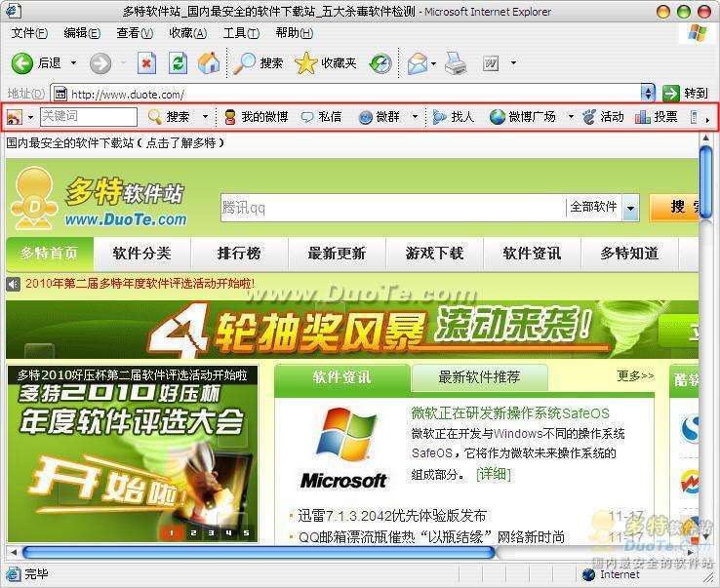
Task: Click the Mail envelope icon
Action: pyautogui.click(x=417, y=63)
